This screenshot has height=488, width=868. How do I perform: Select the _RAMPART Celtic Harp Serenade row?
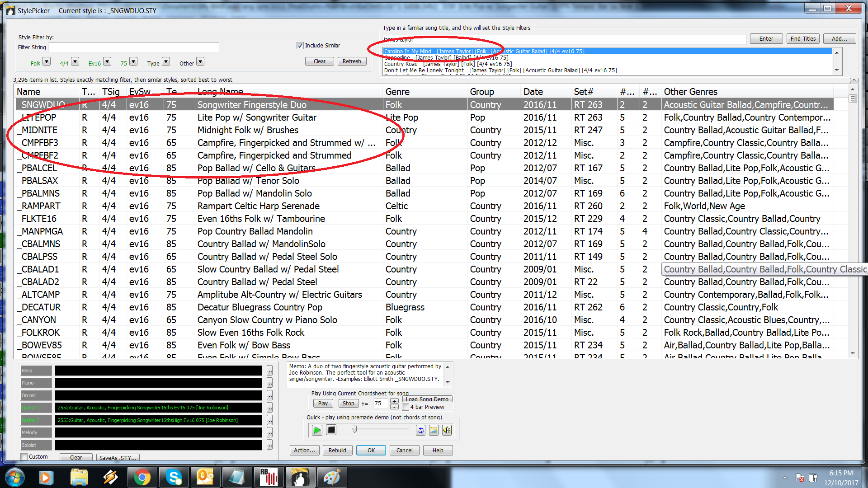click(x=425, y=206)
